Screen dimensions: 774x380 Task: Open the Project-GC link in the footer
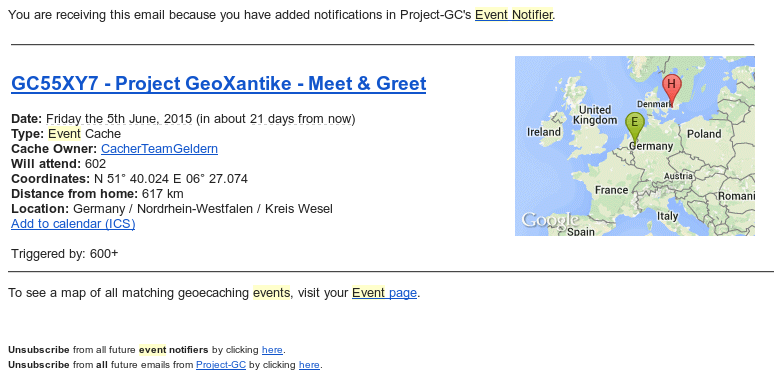221,365
